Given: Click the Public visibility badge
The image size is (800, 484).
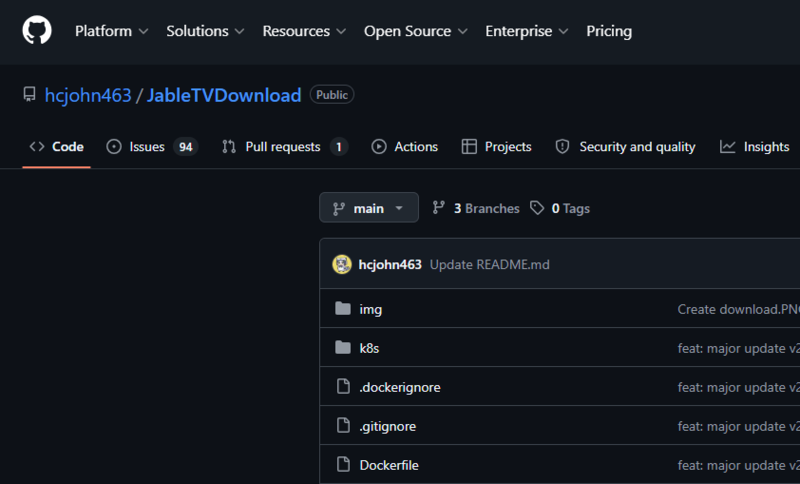Looking at the screenshot, I should [332, 95].
